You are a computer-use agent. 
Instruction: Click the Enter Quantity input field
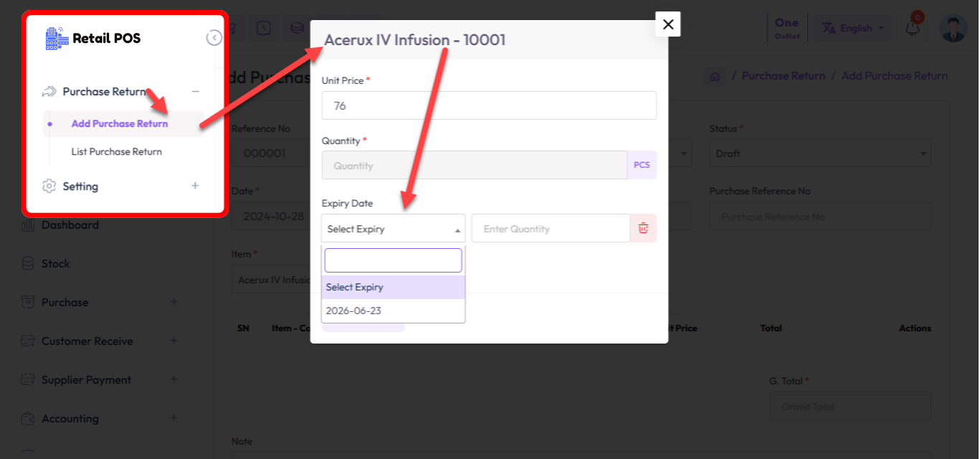point(550,229)
